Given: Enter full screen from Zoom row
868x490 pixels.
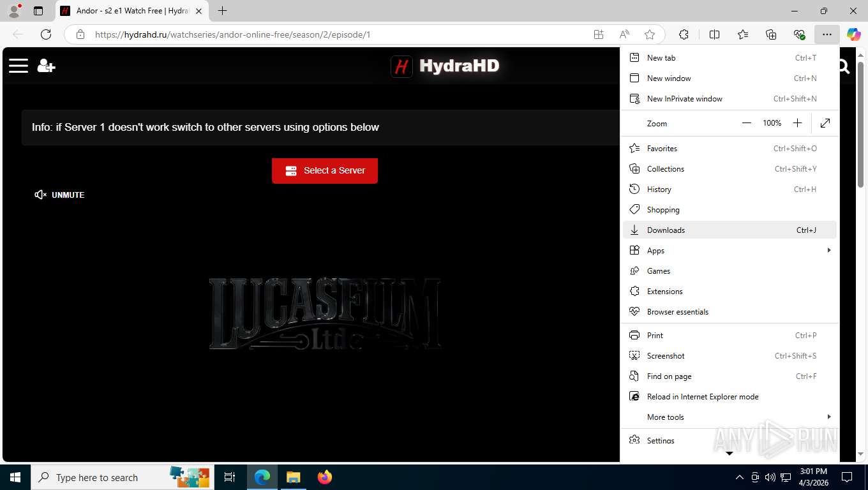Looking at the screenshot, I should [x=825, y=123].
